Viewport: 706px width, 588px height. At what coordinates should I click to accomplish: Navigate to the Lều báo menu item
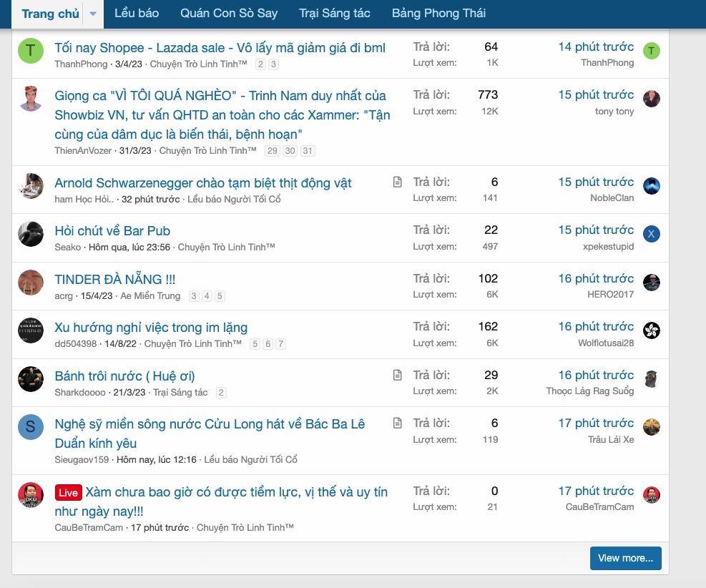(x=137, y=13)
